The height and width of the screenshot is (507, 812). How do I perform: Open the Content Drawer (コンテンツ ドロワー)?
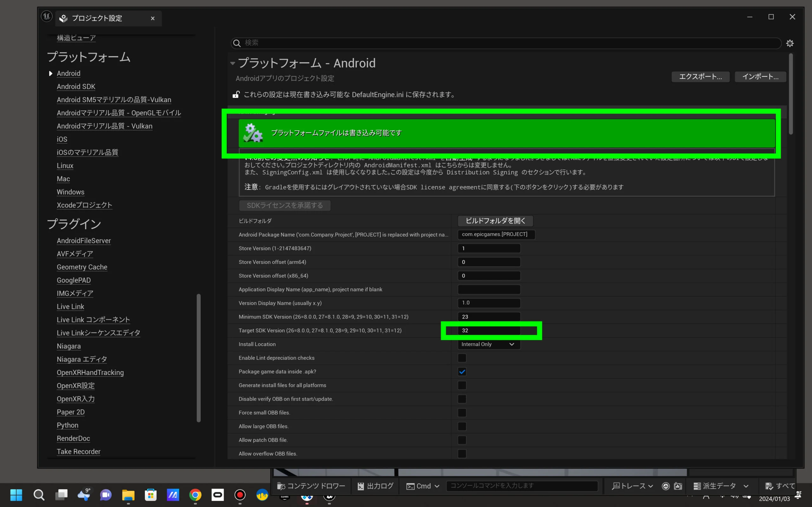click(x=311, y=486)
